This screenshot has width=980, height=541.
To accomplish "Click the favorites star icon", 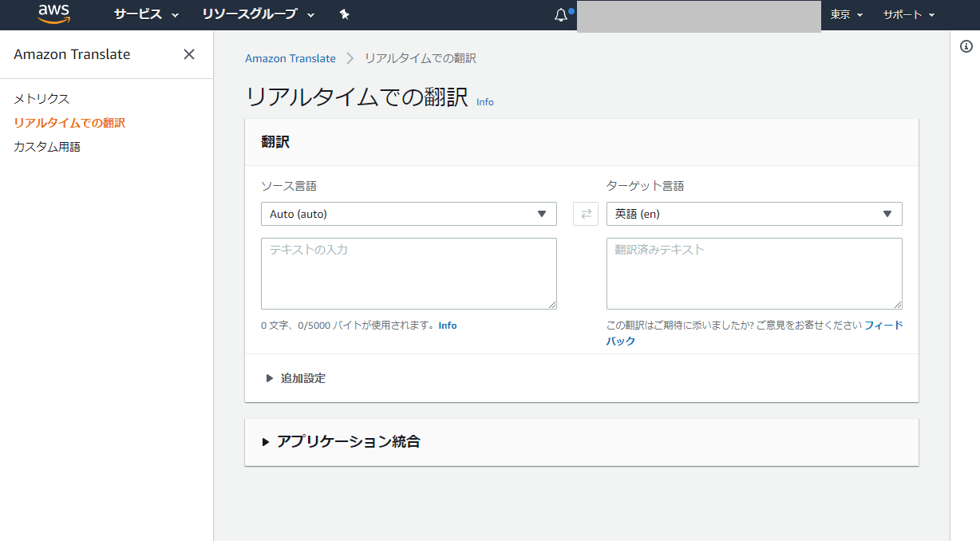I will pos(344,14).
